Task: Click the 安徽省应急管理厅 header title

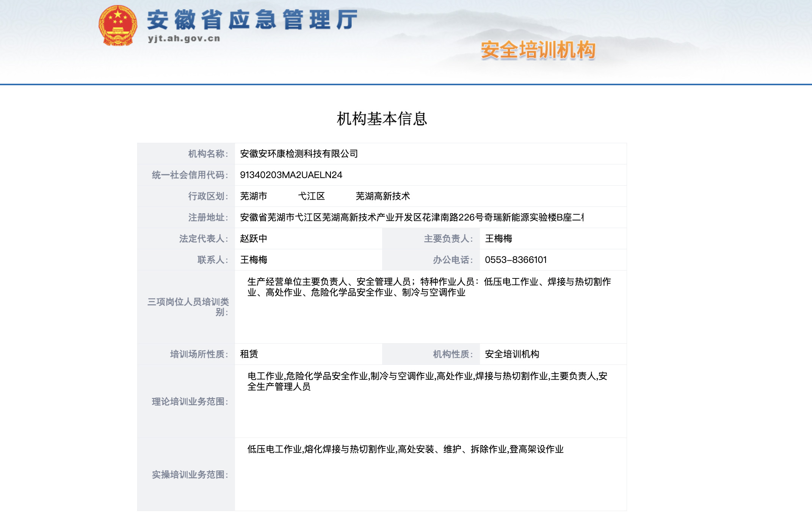Action: [252, 20]
